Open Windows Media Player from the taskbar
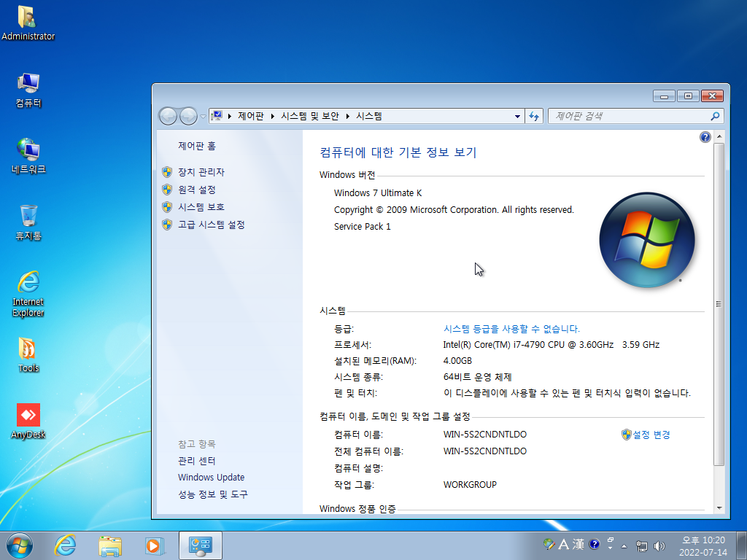Image resolution: width=747 pixels, height=560 pixels. click(155, 545)
